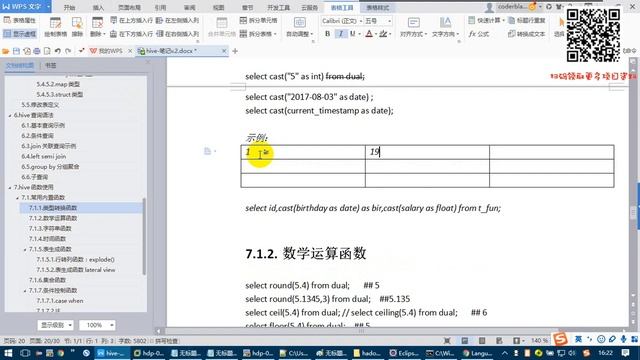Switch to the bookmarks (书签) pane tab
This screenshot has height=360, width=640.
point(51,65)
